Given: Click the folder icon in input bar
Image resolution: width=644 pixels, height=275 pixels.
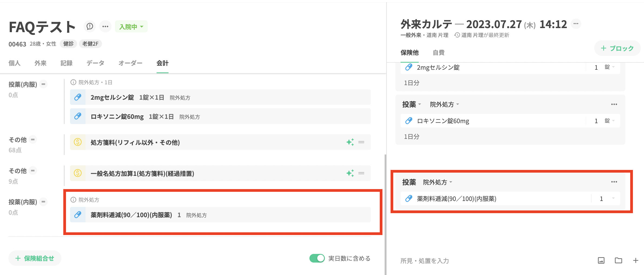Looking at the screenshot, I should 618,260.
